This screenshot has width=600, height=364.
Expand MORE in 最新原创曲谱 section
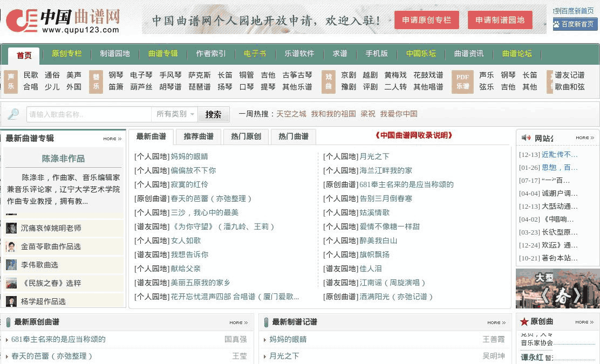coord(238,322)
